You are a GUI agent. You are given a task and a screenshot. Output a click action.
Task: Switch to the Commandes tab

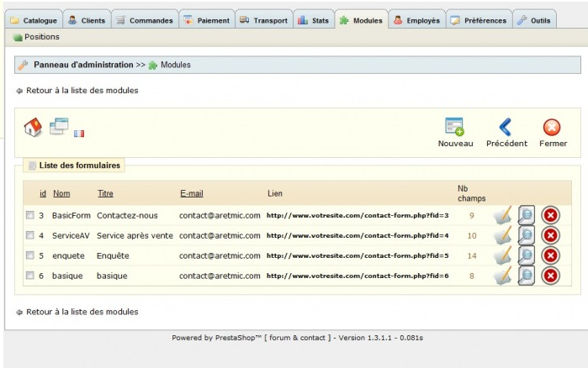pos(144,20)
